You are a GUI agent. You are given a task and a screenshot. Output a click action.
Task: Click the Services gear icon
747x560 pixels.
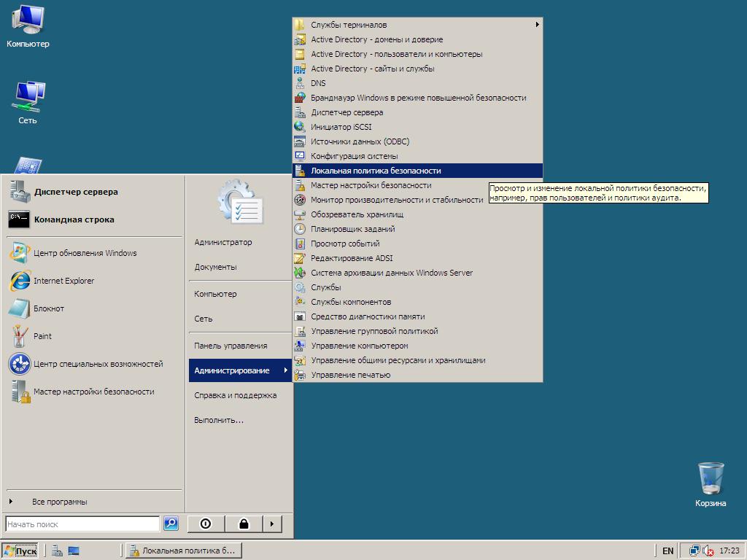coord(300,287)
